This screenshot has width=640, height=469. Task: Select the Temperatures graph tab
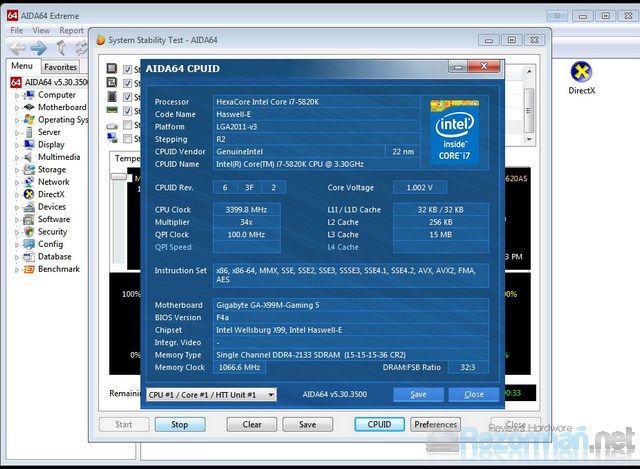pyautogui.click(x=126, y=158)
